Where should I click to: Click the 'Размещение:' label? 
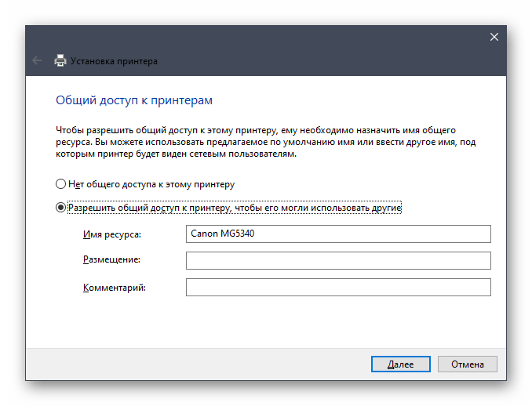pos(111,259)
